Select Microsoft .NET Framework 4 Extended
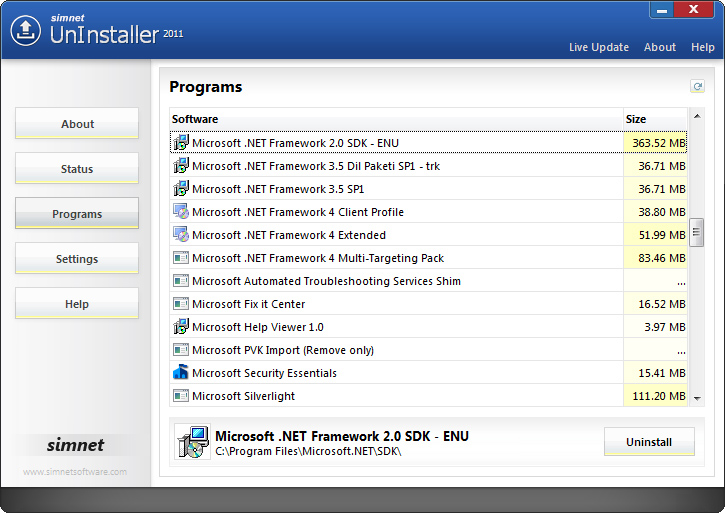The width and height of the screenshot is (725, 513). pyautogui.click(x=428, y=235)
